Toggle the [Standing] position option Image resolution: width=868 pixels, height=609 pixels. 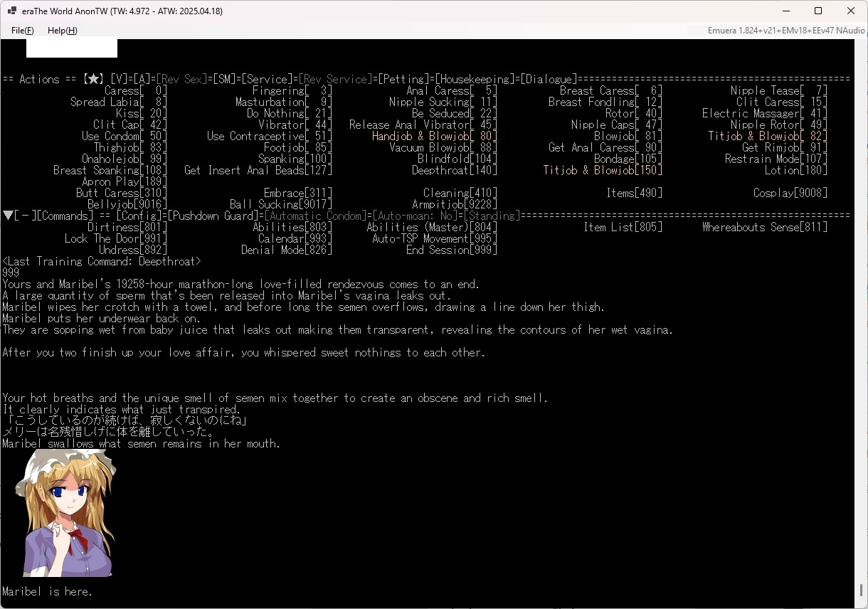tap(492, 216)
